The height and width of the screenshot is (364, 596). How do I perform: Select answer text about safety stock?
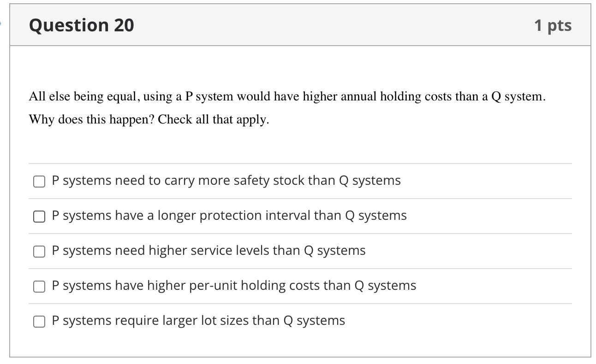pyautogui.click(x=226, y=181)
